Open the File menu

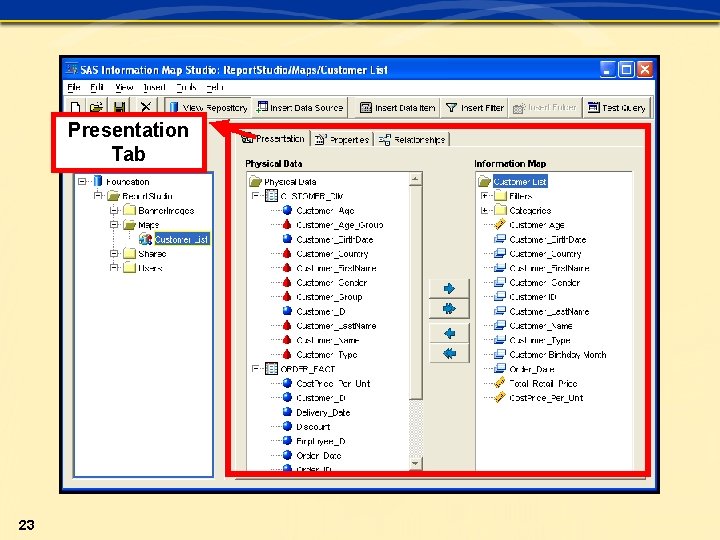coord(73,87)
